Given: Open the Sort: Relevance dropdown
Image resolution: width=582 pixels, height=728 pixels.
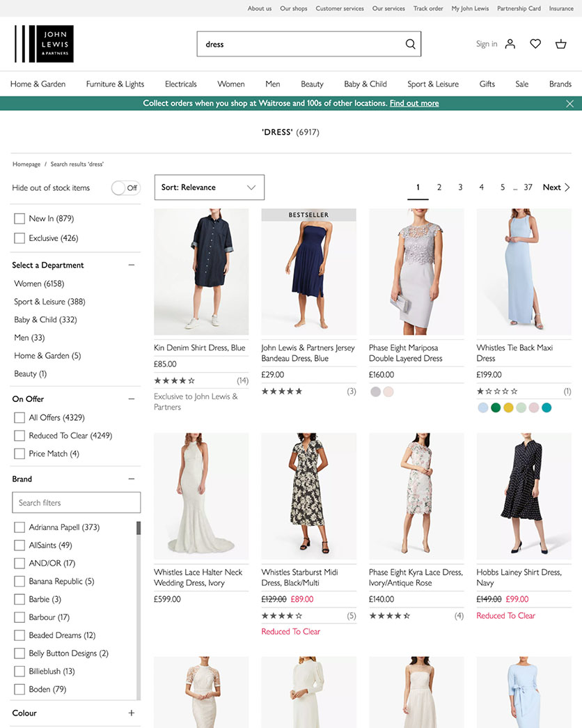Looking at the screenshot, I should [209, 187].
